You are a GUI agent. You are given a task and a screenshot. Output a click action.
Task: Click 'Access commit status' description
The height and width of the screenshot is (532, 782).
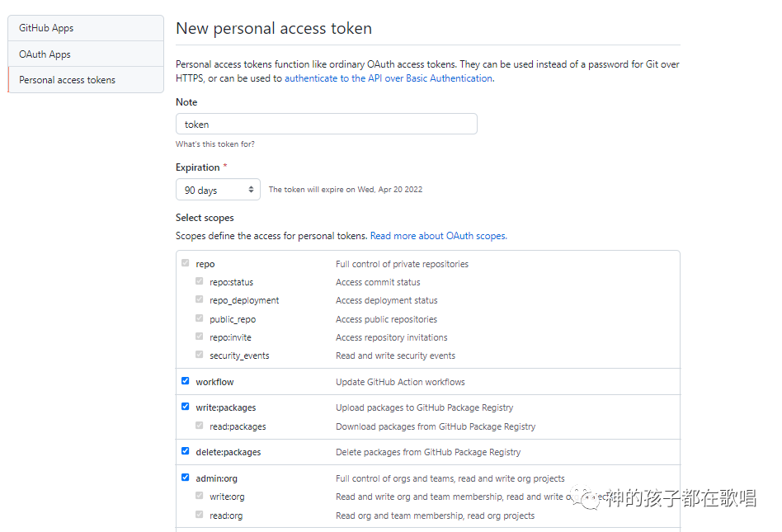coord(378,282)
